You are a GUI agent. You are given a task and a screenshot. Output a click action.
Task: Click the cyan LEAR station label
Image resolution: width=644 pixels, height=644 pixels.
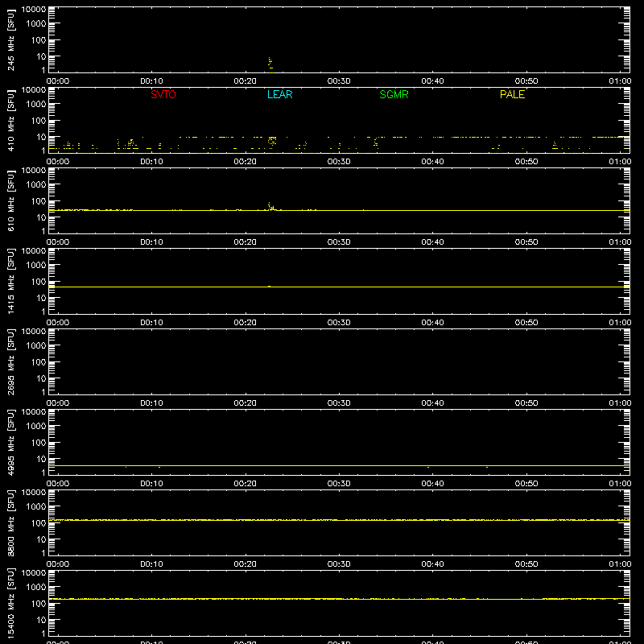[x=279, y=94]
